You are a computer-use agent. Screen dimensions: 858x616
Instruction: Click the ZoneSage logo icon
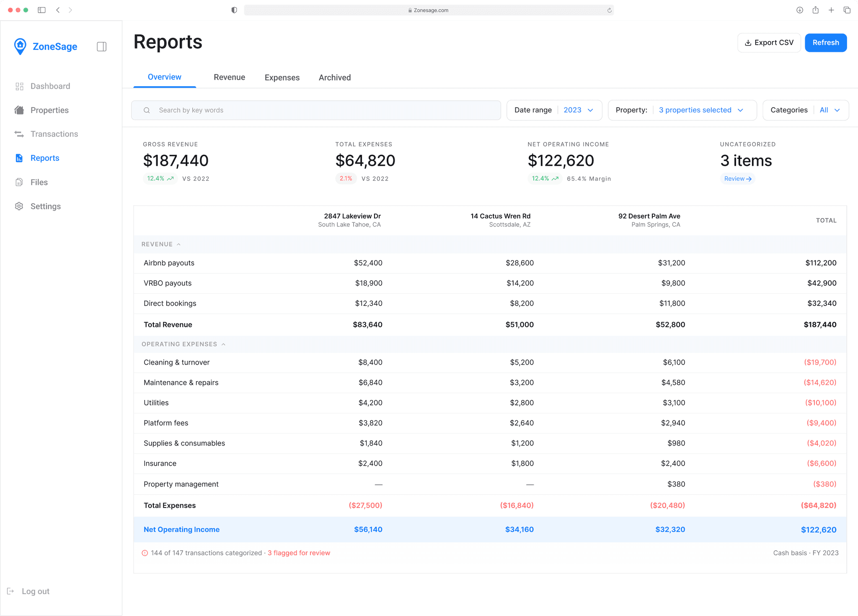(x=20, y=46)
